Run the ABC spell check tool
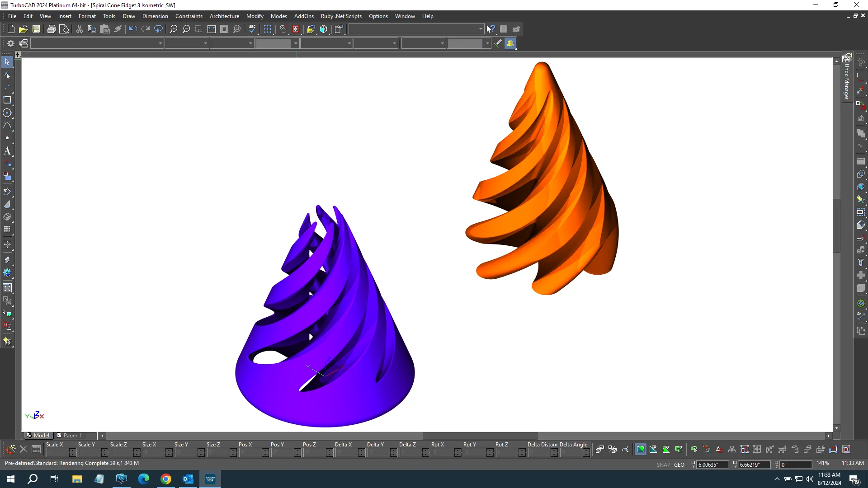The width and height of the screenshot is (868, 488). click(252, 29)
